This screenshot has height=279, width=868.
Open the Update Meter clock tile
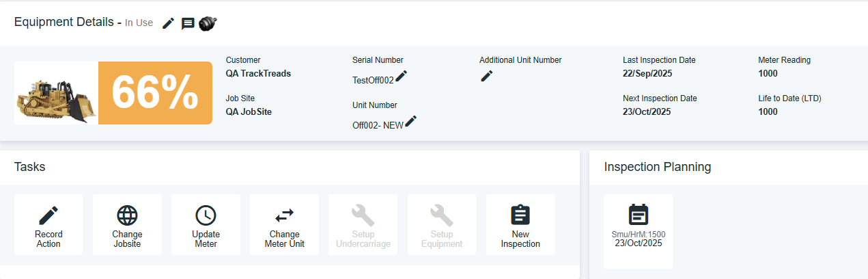click(x=206, y=224)
